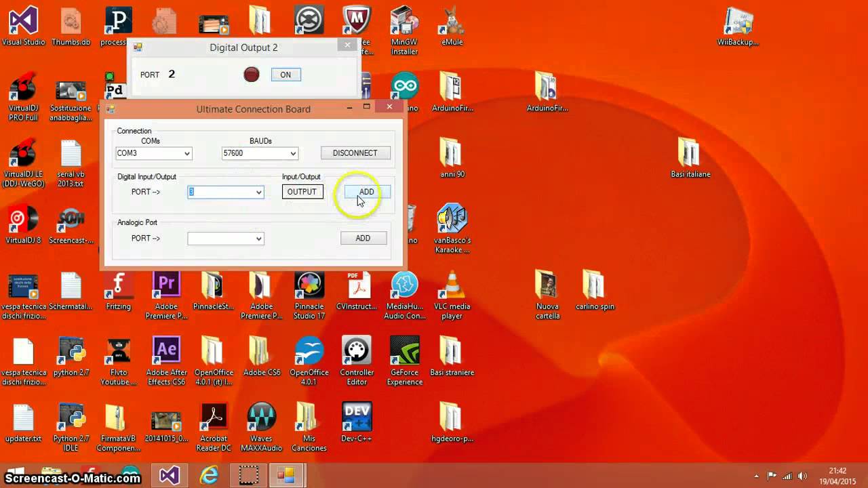This screenshot has height=488, width=868.
Task: Open the Flvto Youtube desktop shortcut
Action: coord(118,361)
